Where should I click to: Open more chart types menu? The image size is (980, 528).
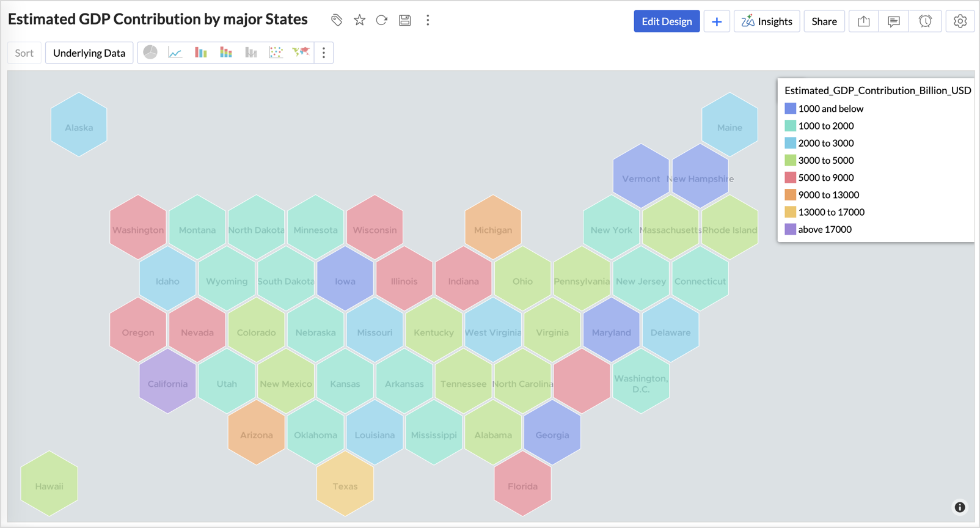(x=324, y=53)
